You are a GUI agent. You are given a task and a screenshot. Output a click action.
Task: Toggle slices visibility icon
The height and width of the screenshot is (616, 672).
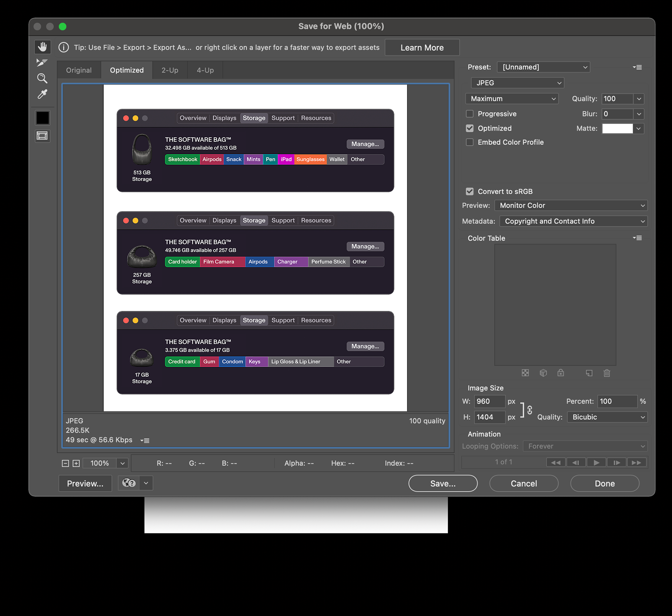[42, 136]
